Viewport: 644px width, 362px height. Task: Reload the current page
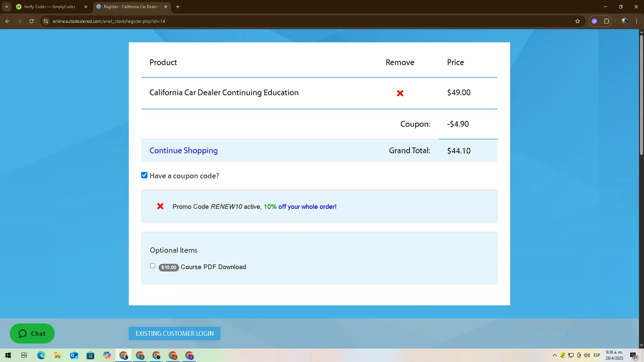[31, 21]
